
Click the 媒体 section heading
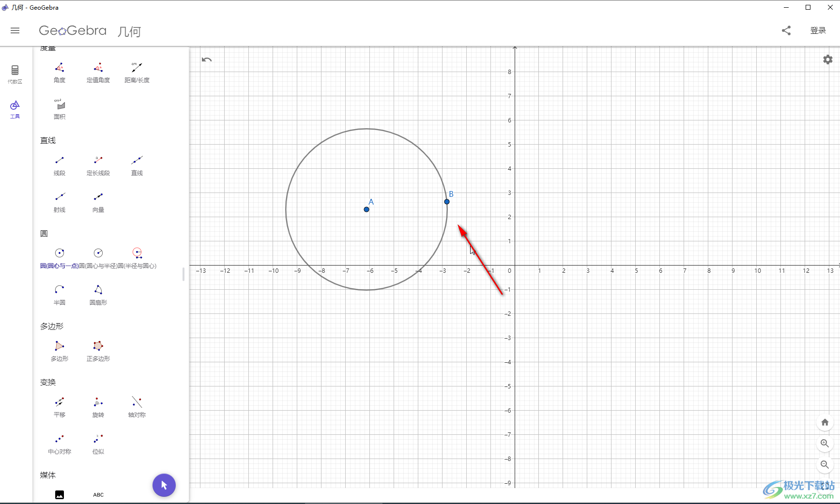[x=48, y=475]
